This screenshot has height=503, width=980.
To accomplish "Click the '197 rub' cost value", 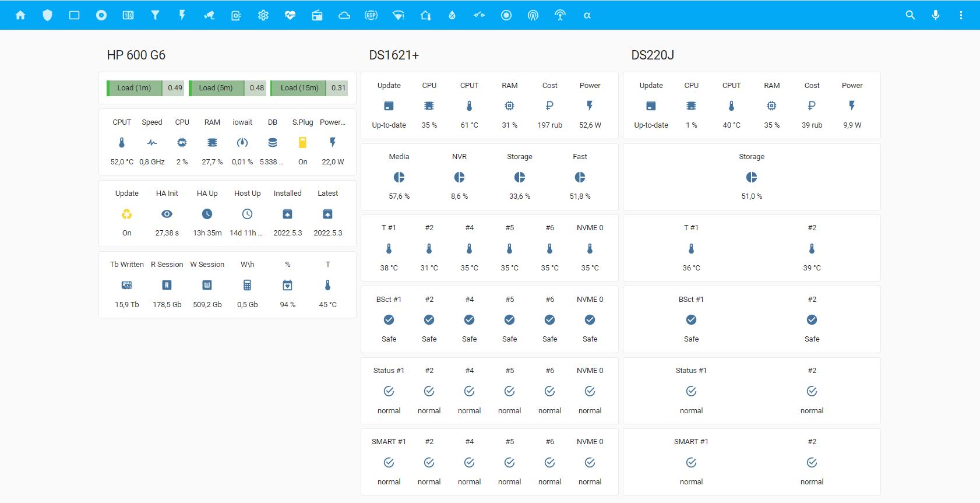I will (549, 125).
